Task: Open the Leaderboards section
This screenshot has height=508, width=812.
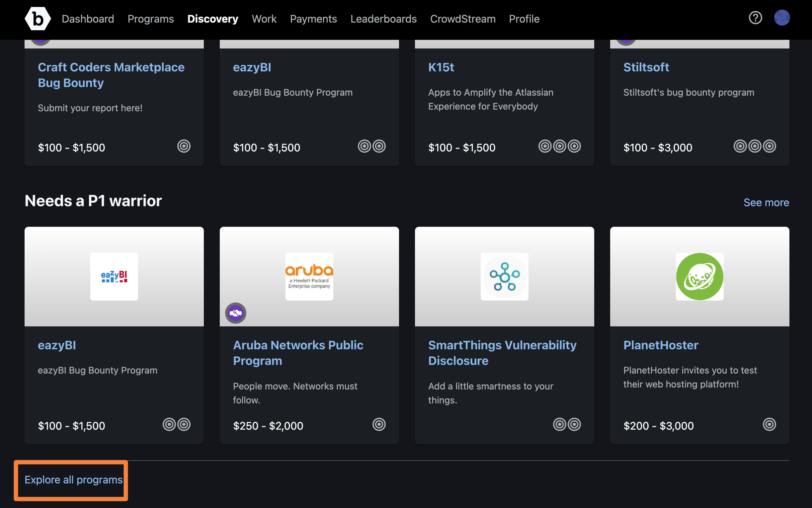Action: pos(383,18)
